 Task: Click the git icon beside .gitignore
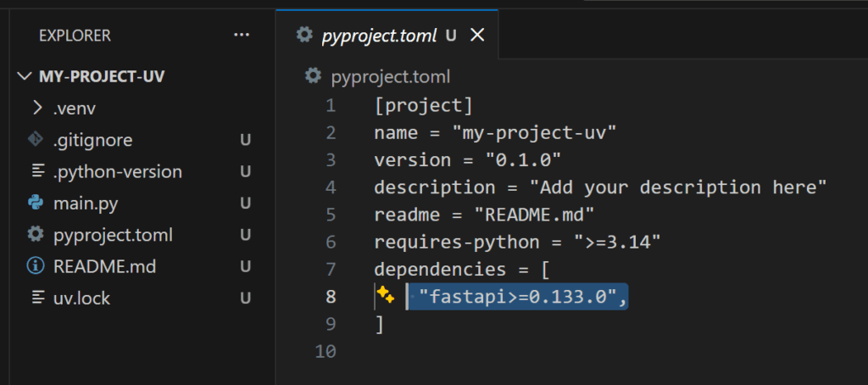point(36,139)
